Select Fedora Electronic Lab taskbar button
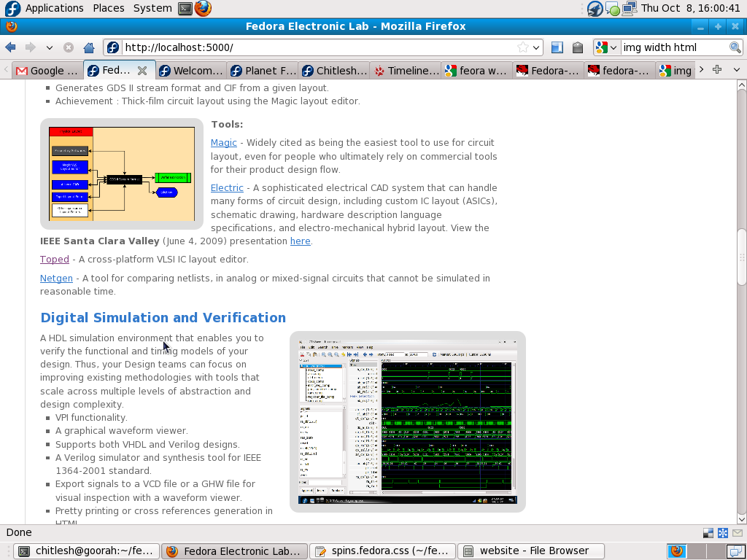 click(234, 551)
